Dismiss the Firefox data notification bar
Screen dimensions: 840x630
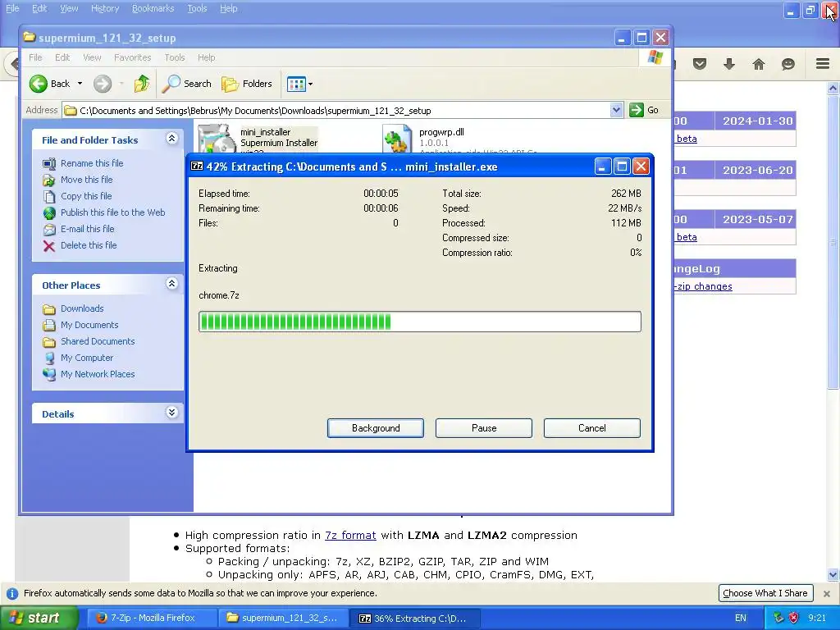(x=827, y=594)
